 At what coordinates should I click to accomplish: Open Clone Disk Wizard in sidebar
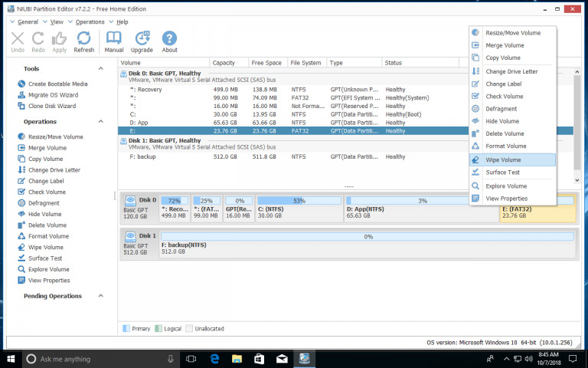[x=47, y=106]
